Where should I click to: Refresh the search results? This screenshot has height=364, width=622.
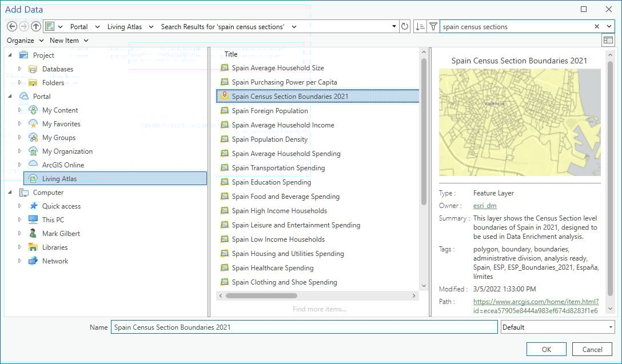(x=404, y=26)
